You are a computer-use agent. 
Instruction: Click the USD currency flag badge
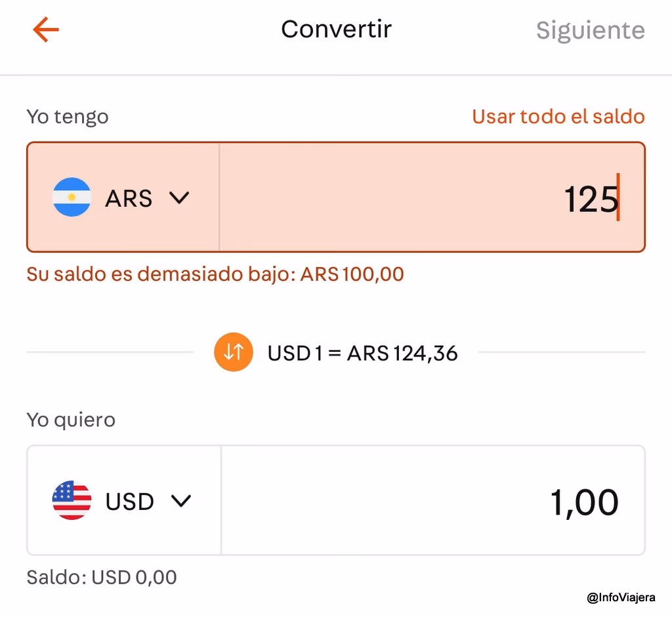[72, 501]
